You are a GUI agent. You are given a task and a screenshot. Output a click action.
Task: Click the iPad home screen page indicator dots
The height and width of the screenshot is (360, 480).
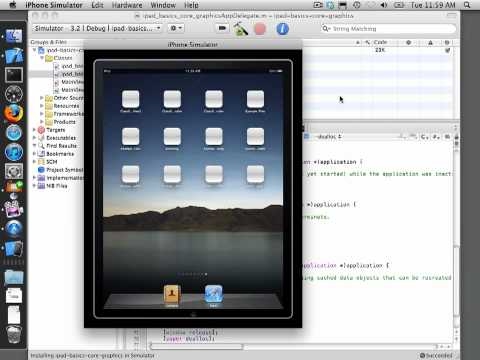[x=193, y=274]
